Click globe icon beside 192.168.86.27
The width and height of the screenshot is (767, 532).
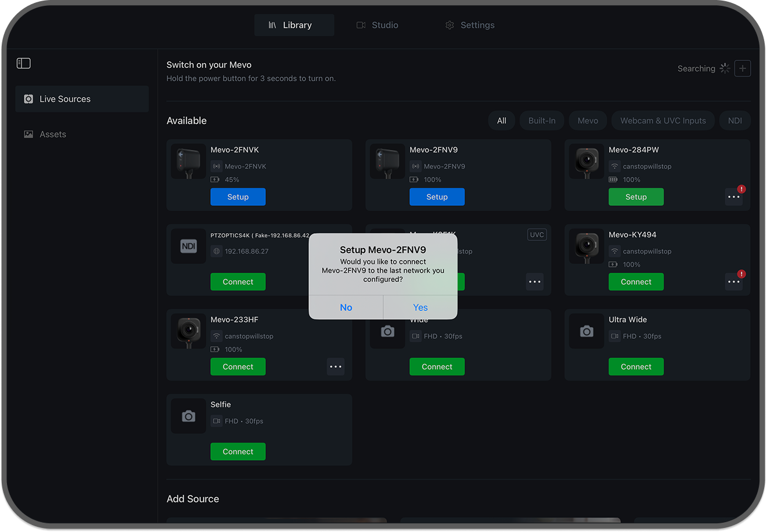(217, 251)
